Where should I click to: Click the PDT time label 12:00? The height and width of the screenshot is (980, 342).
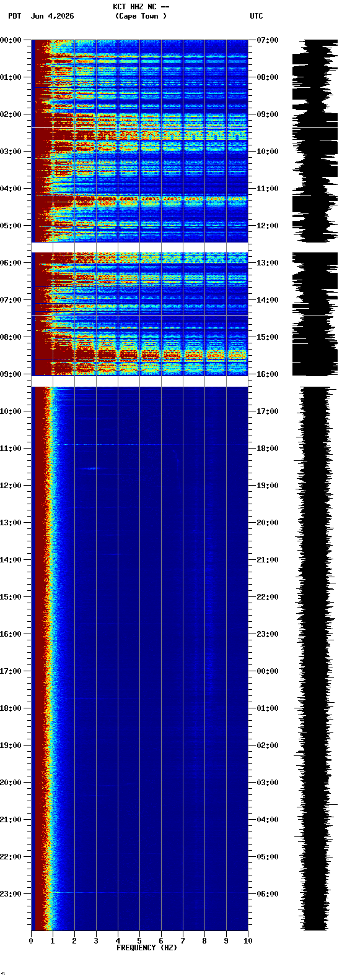pos(11,486)
